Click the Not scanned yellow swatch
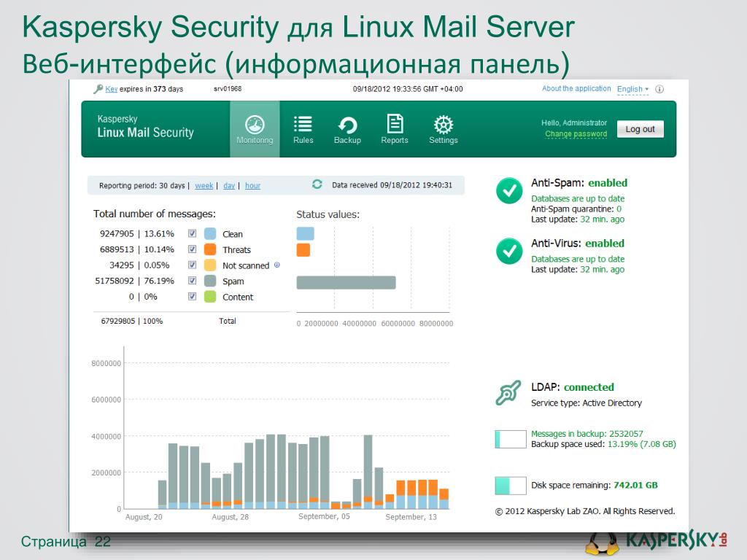747x560 pixels. (x=210, y=265)
